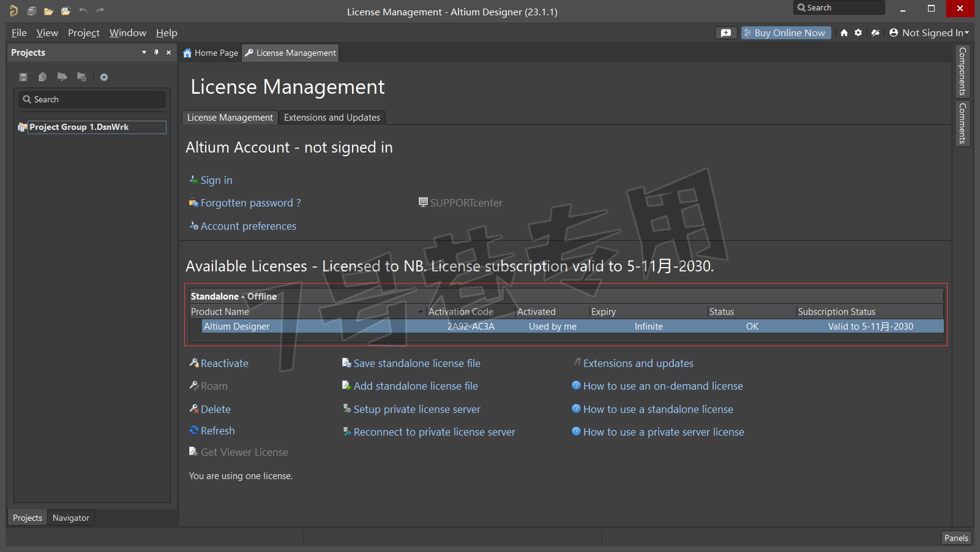The width and height of the screenshot is (980, 552).
Task: Click the compile project icon in Projects panel
Action: 62,77
